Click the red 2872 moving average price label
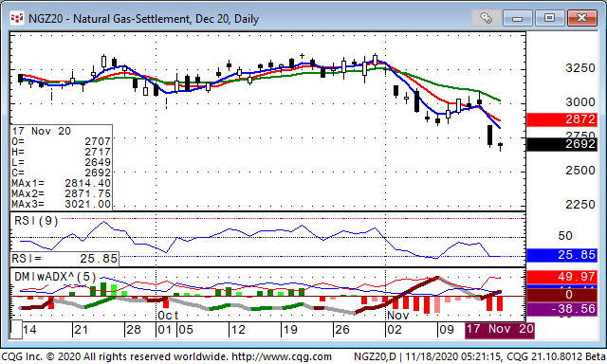 pyautogui.click(x=561, y=119)
